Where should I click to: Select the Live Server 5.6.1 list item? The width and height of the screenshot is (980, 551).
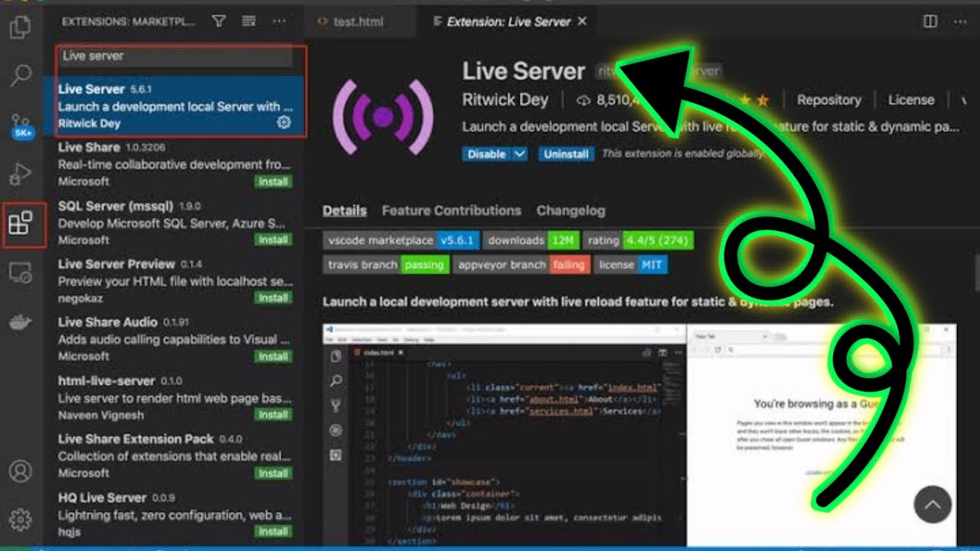(x=175, y=106)
